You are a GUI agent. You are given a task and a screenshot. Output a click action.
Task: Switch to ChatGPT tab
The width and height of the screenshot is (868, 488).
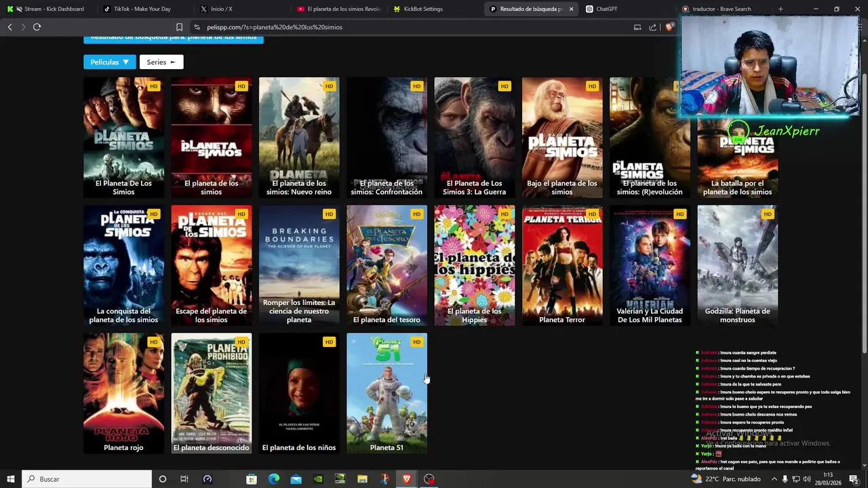point(628,9)
